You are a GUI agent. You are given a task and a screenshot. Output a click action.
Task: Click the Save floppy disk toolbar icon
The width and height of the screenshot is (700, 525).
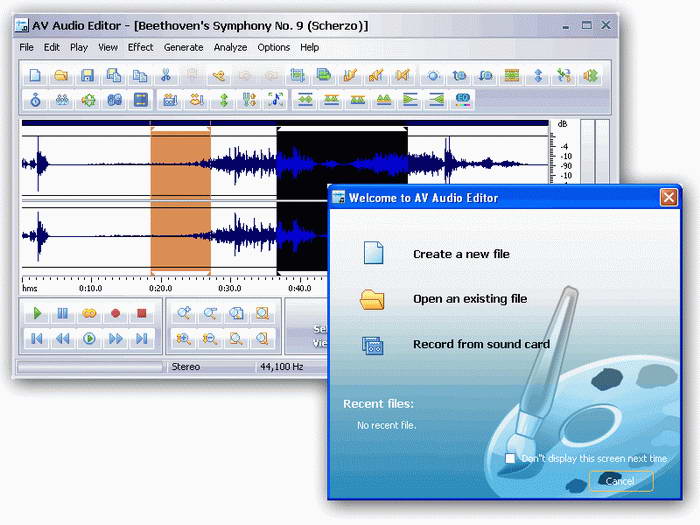point(87,75)
